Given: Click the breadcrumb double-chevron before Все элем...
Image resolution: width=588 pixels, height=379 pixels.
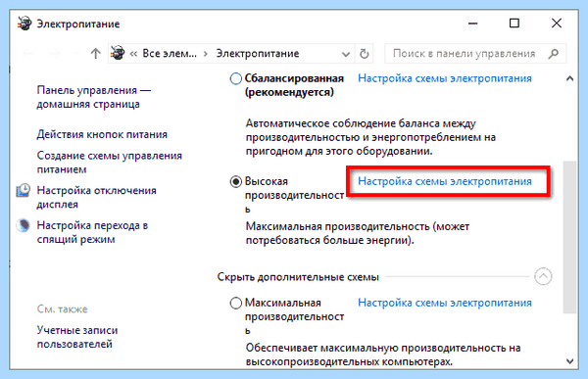Looking at the screenshot, I should tap(133, 54).
